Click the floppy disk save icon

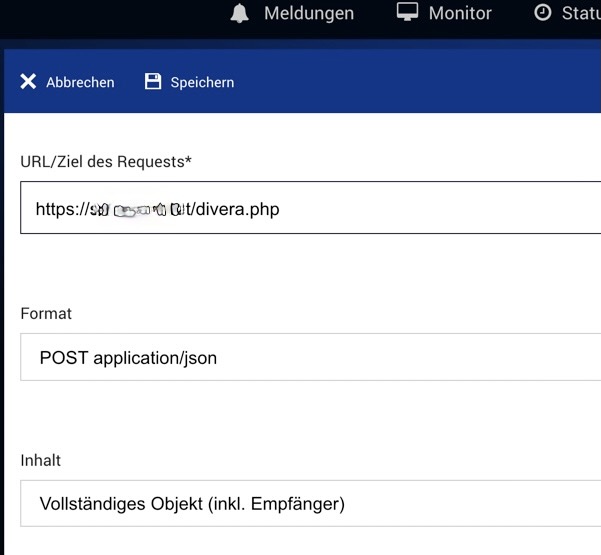(x=153, y=82)
